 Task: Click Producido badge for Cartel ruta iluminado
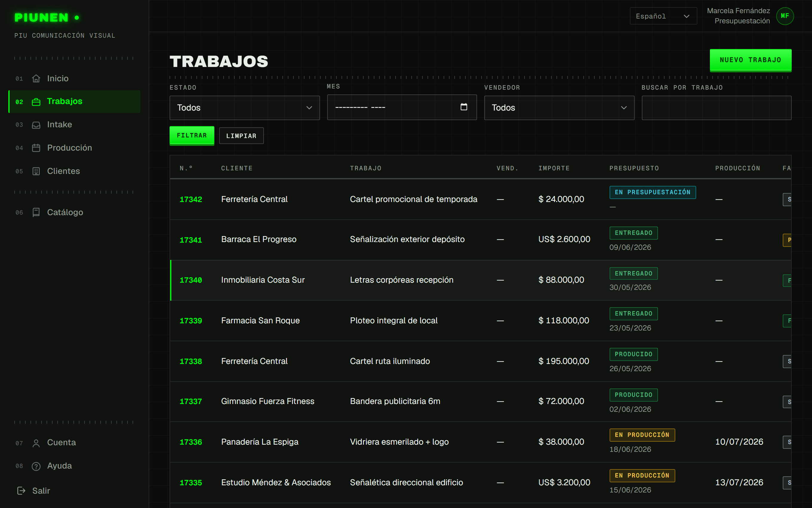tap(633, 354)
